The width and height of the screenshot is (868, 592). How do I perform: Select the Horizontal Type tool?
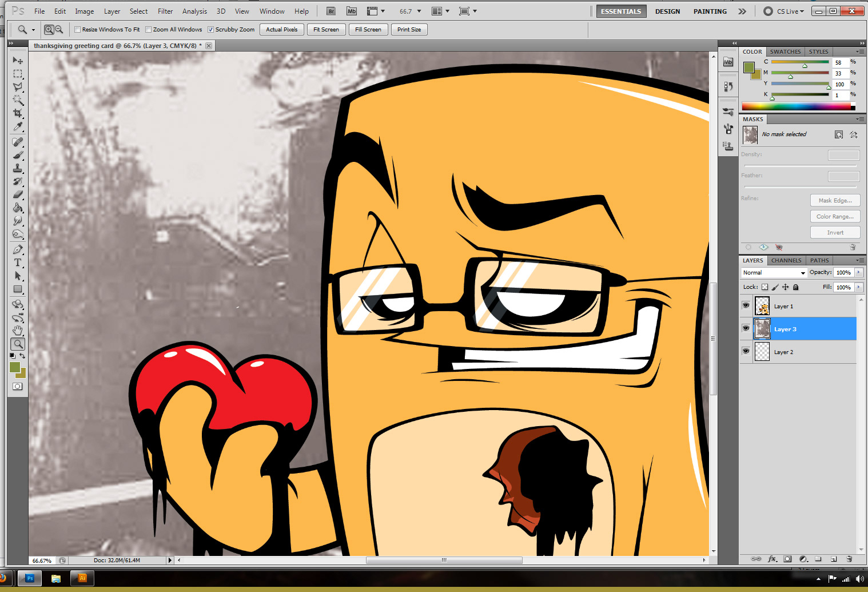pos(18,263)
